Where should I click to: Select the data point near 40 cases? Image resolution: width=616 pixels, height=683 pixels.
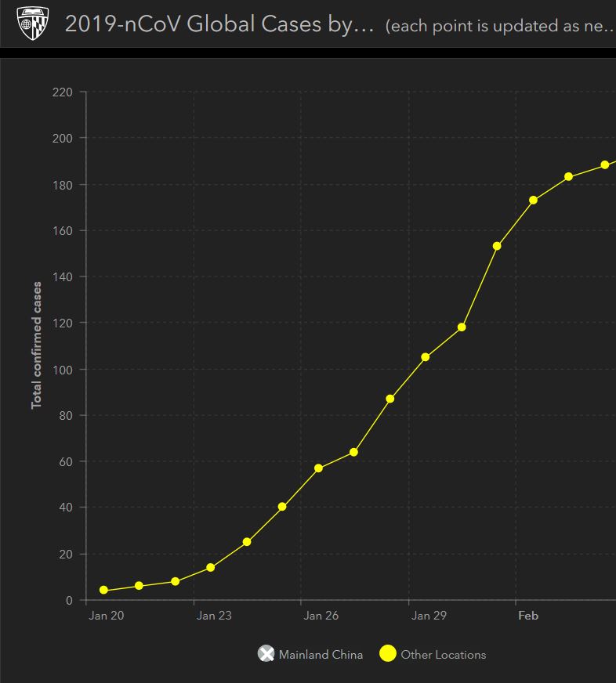pos(282,507)
